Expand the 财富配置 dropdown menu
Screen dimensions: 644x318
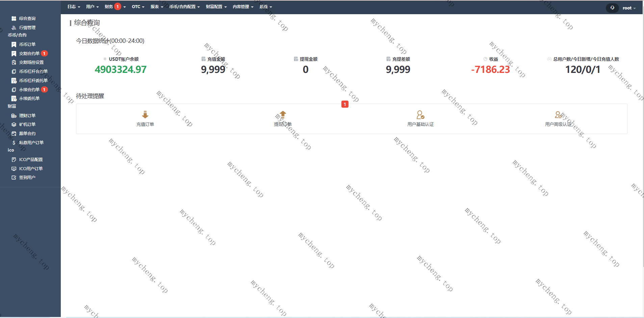tap(216, 7)
